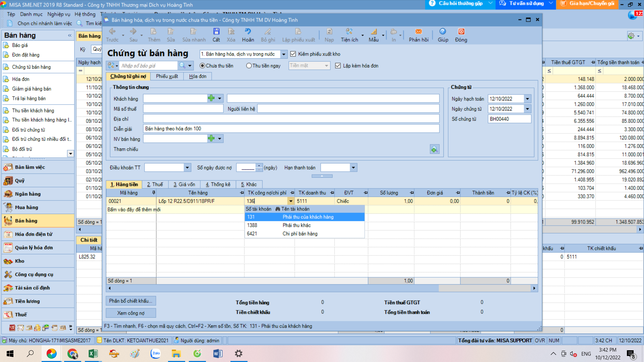This screenshot has height=362, width=644.
Task: Open the Kho module in sidebar
Action: [x=38, y=261]
